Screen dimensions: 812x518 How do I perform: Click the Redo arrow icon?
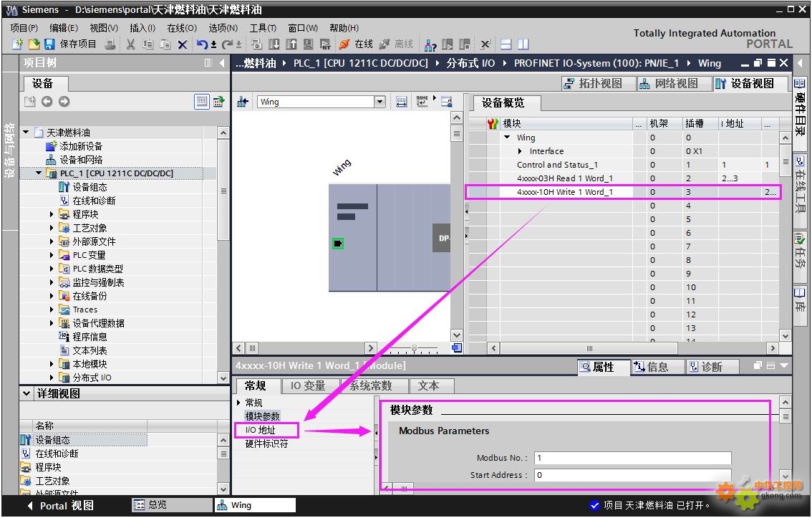227,44
